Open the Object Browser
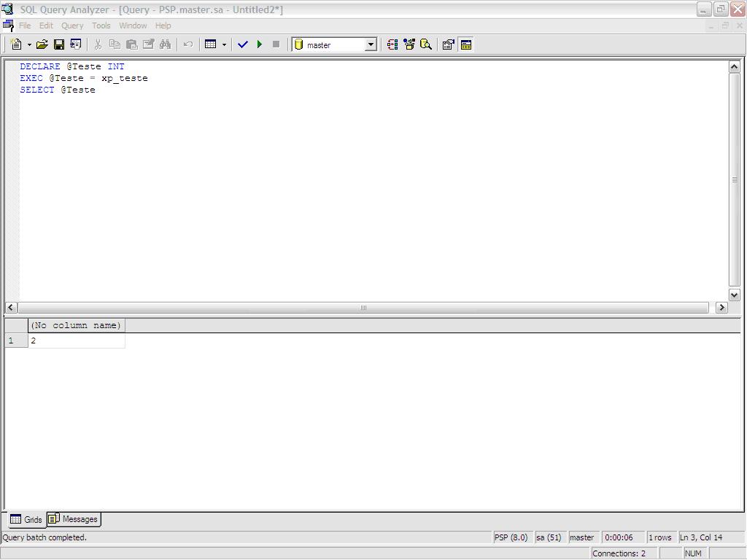747x560 pixels. [408, 44]
